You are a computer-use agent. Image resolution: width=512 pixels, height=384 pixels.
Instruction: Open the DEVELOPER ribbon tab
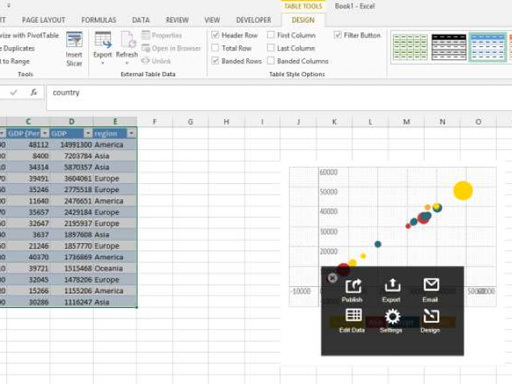pos(254,20)
